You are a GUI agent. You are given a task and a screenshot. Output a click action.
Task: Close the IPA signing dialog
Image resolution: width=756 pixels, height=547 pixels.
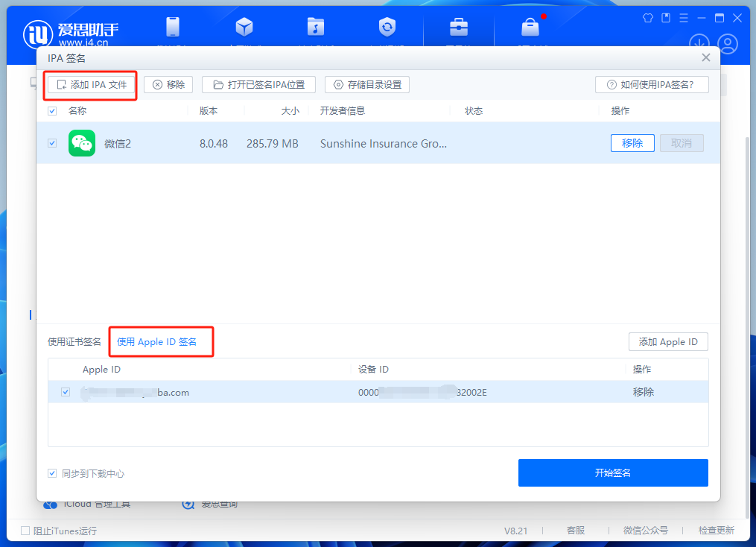tap(706, 57)
